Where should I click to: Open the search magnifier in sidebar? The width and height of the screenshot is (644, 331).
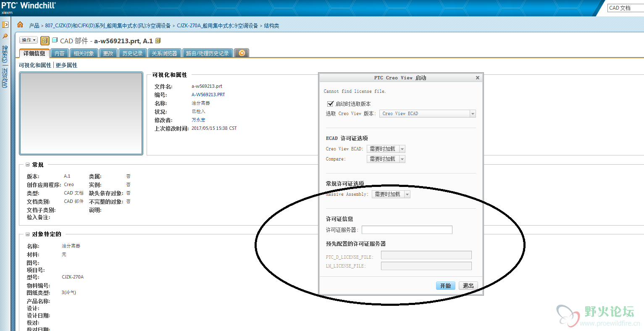coord(5,37)
